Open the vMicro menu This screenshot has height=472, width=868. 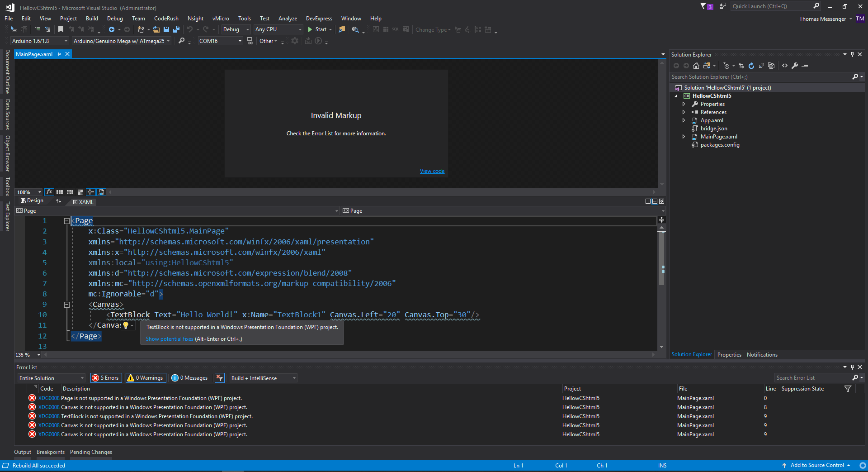pyautogui.click(x=221, y=19)
